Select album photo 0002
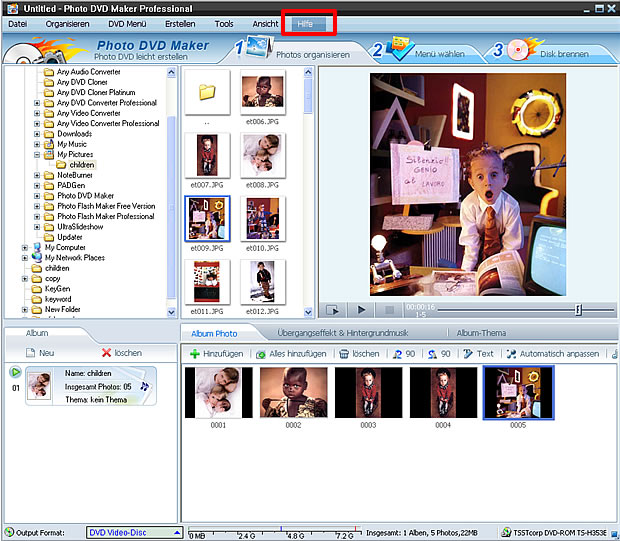Viewport: 620px width, 541px height. 293,393
